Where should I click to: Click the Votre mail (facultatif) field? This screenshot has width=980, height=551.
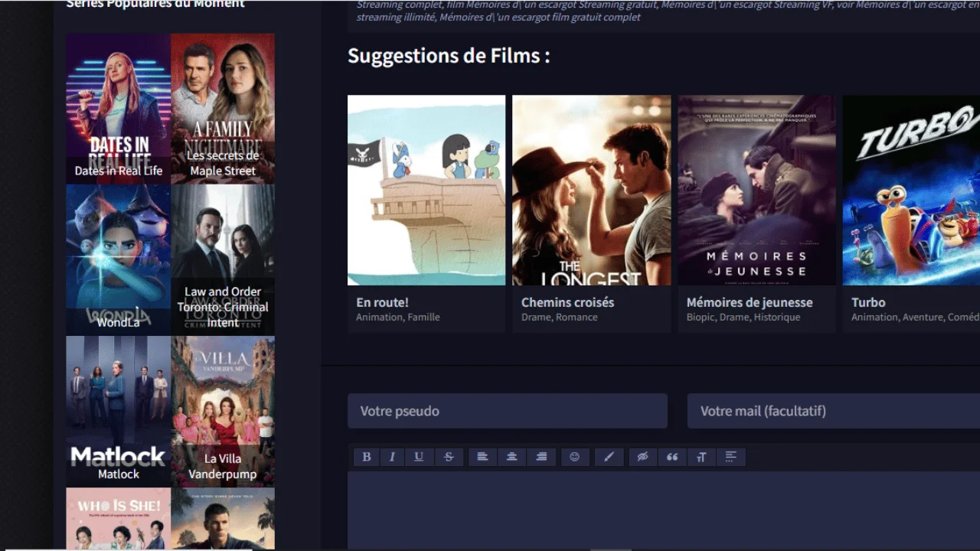pos(834,411)
